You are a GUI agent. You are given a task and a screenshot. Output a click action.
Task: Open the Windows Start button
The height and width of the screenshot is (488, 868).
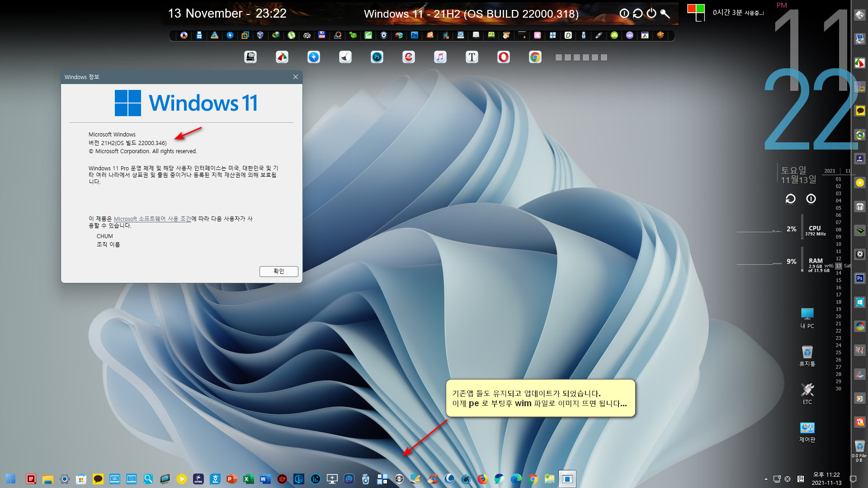click(11, 479)
